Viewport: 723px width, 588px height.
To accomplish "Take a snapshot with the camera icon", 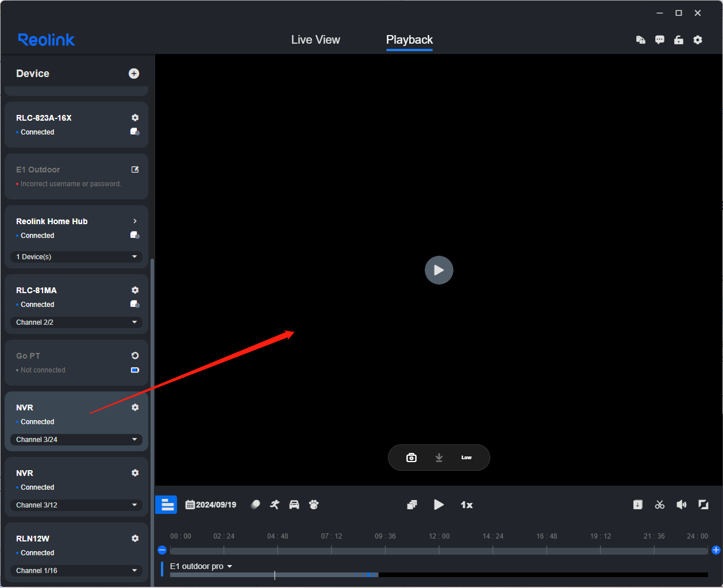I will point(412,458).
